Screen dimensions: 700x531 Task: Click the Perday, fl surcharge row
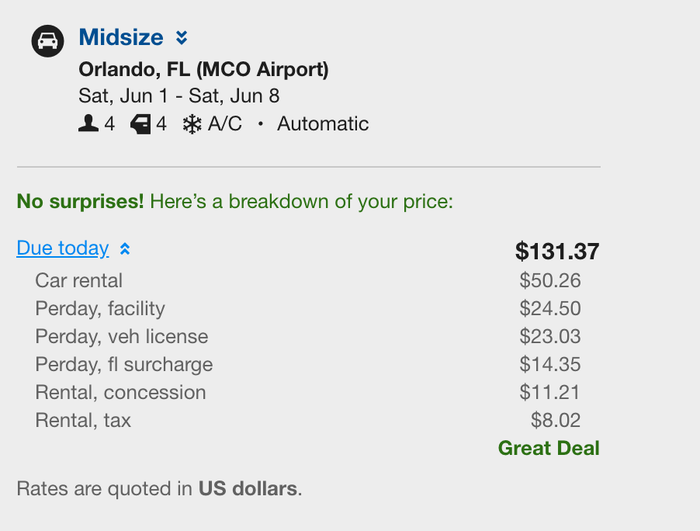point(308,364)
